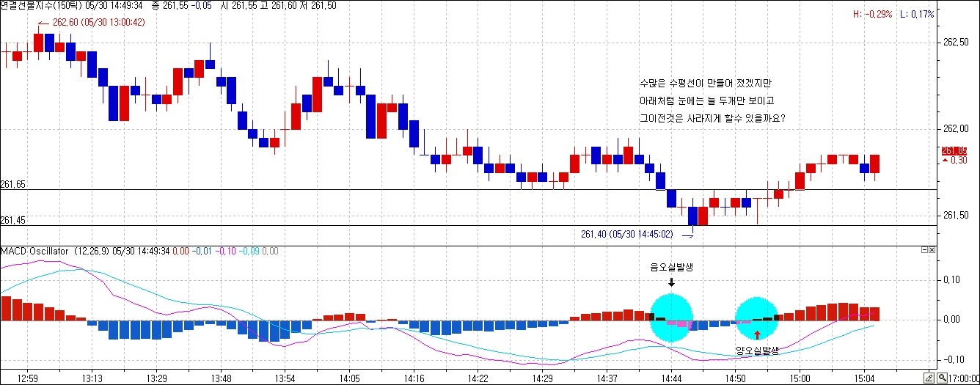Click the 14:50 time axis label
Screen dimensions: 980x385
(x=736, y=378)
